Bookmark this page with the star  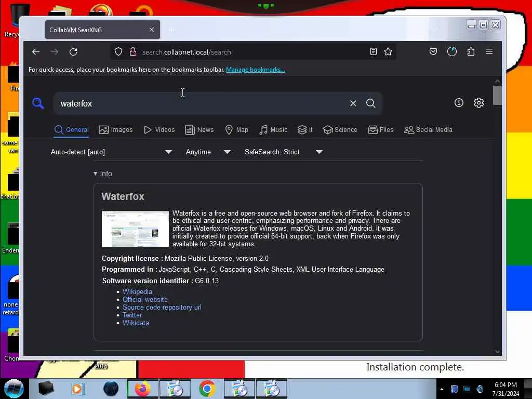point(388,51)
